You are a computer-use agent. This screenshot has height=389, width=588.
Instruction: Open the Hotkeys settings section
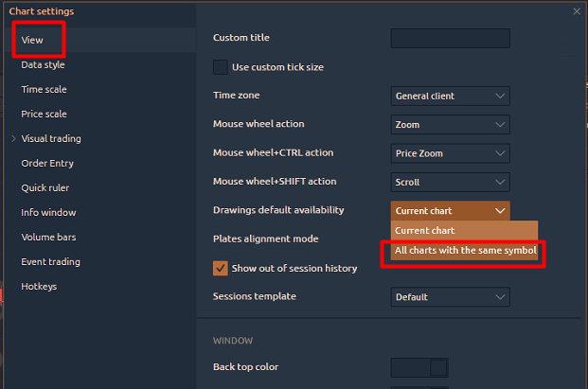(x=39, y=287)
